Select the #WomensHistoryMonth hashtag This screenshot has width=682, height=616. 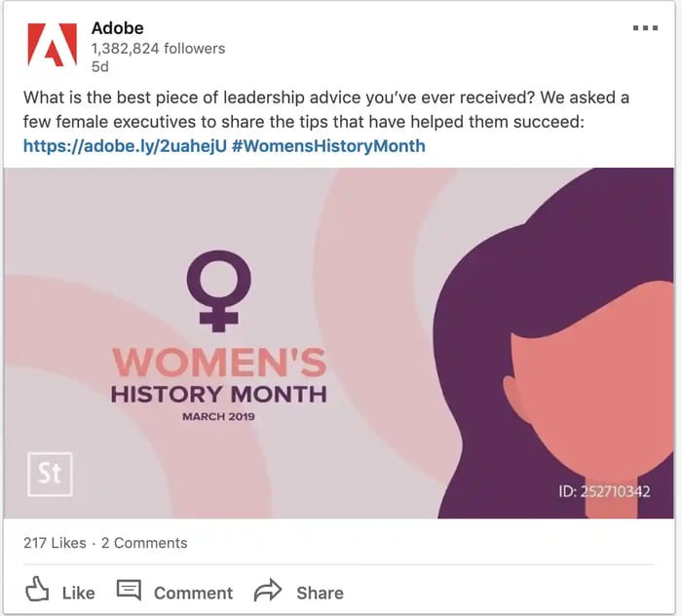[328, 146]
